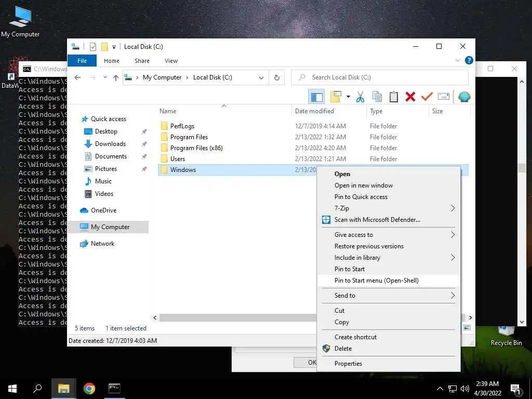Switch to the Home ribbon tab

pos(112,61)
